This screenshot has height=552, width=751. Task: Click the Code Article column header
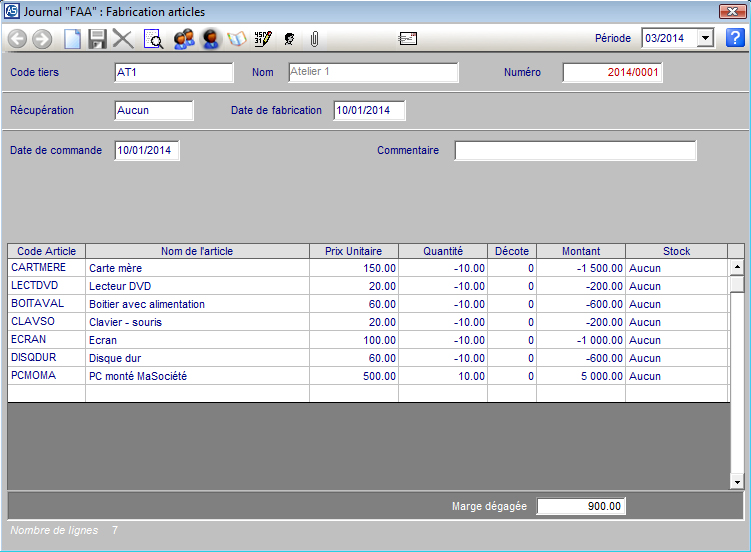pos(46,251)
